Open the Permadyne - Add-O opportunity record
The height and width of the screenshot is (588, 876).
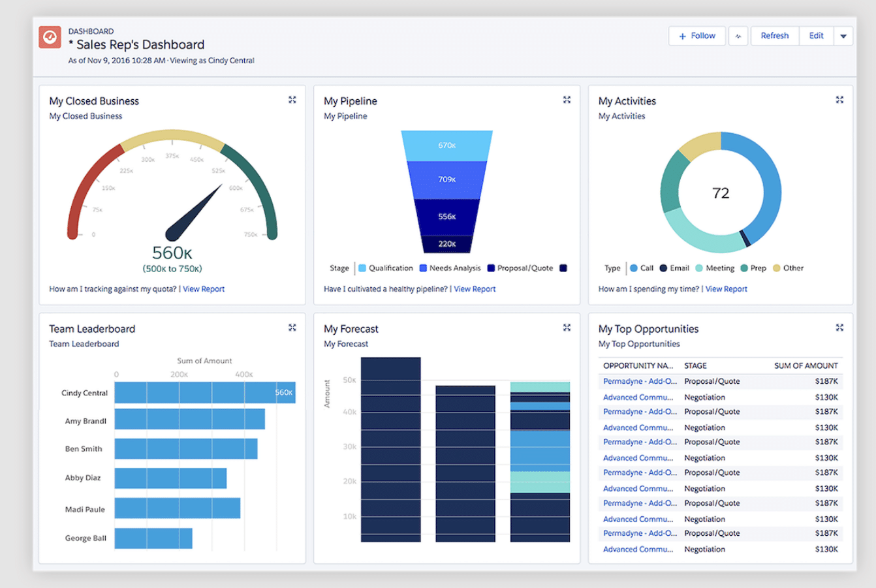[638, 381]
